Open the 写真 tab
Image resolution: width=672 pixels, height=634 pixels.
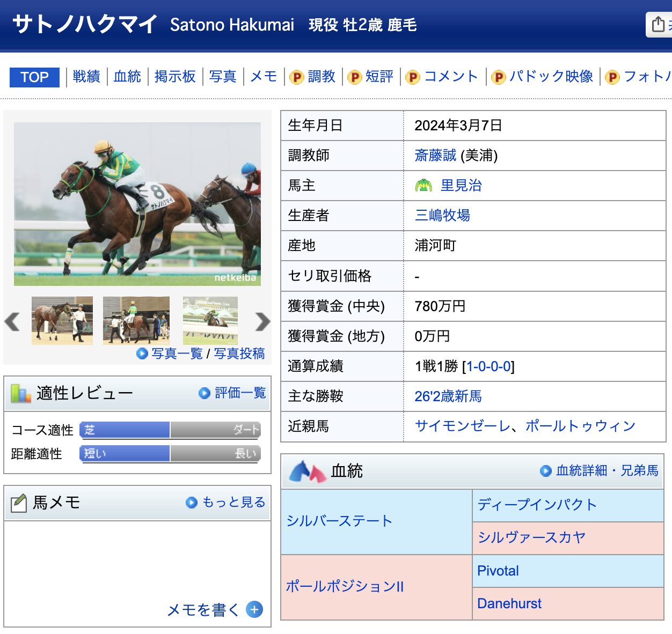click(223, 77)
